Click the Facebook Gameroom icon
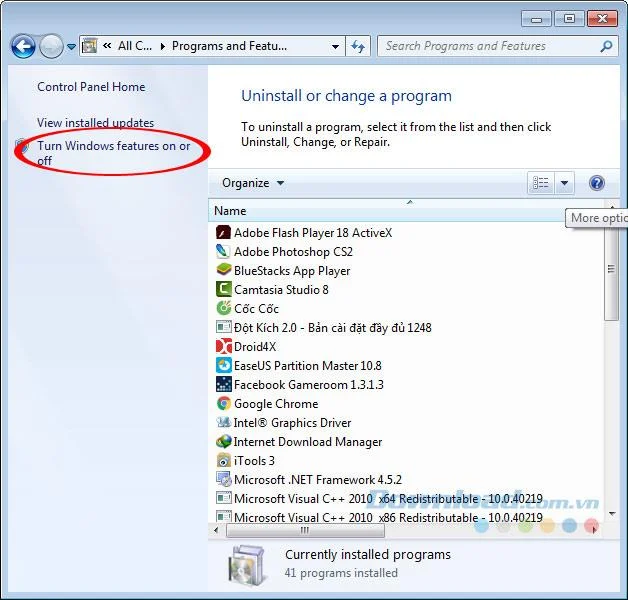Screen dimensions: 628x600 pos(223,384)
